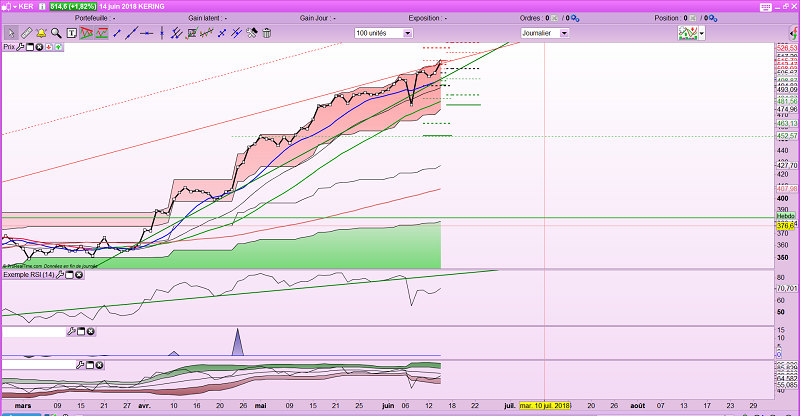Expand the side panel arrow tab

pos(794,34)
